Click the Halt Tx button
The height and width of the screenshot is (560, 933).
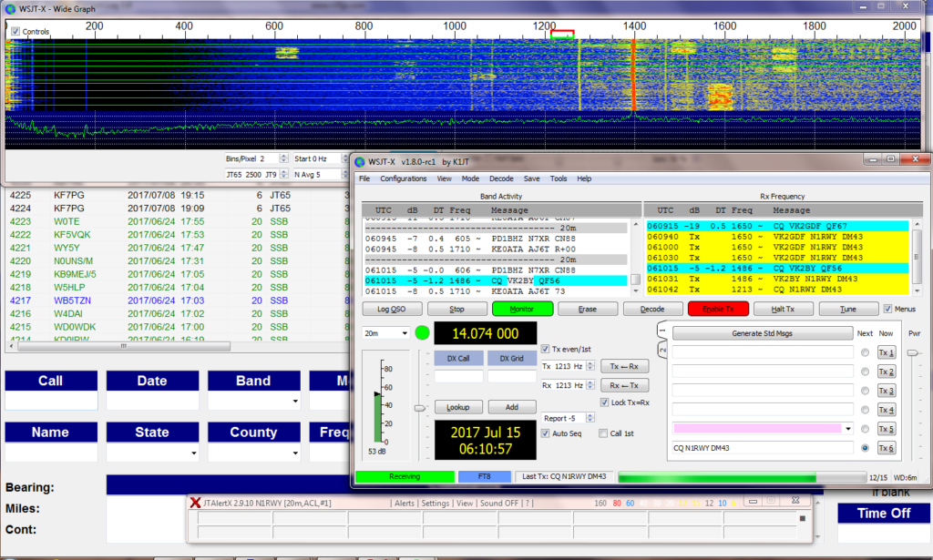(783, 309)
